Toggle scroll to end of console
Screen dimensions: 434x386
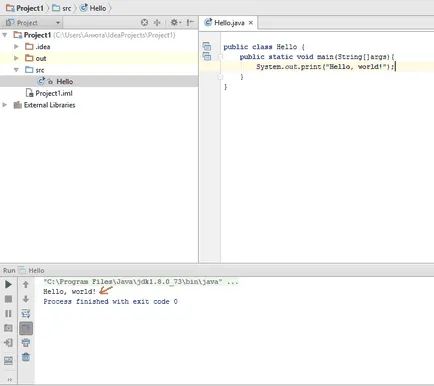[26, 328]
